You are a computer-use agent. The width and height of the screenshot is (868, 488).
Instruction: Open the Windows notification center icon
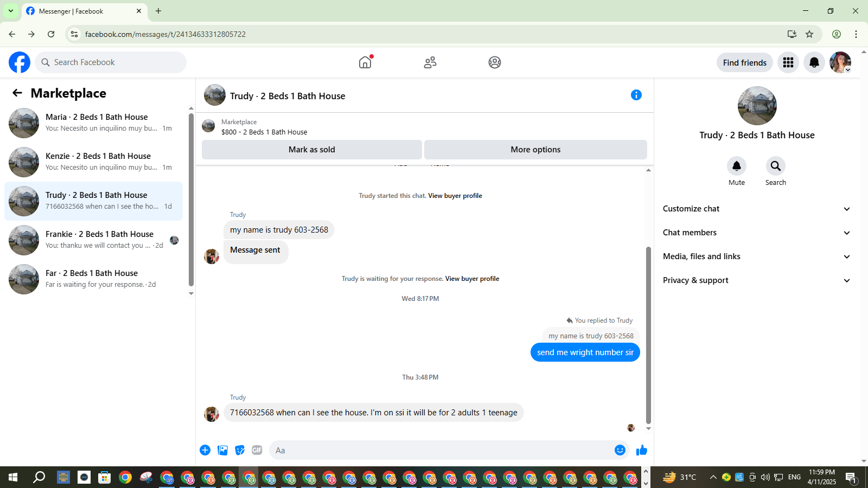tap(851, 478)
